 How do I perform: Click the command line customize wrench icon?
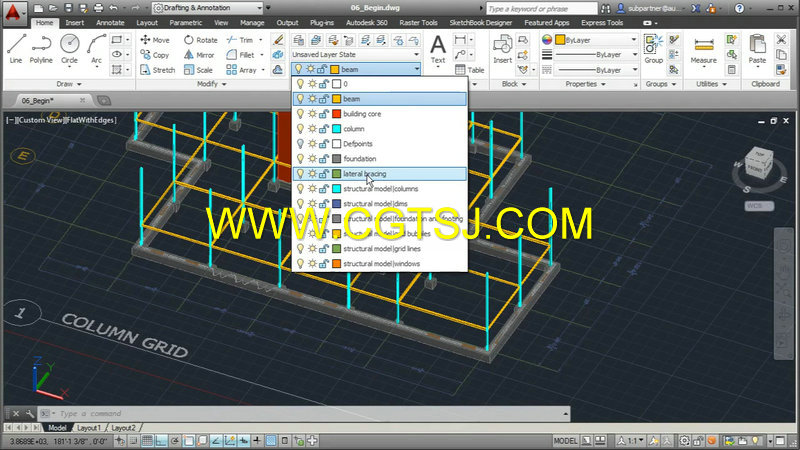click(x=30, y=413)
